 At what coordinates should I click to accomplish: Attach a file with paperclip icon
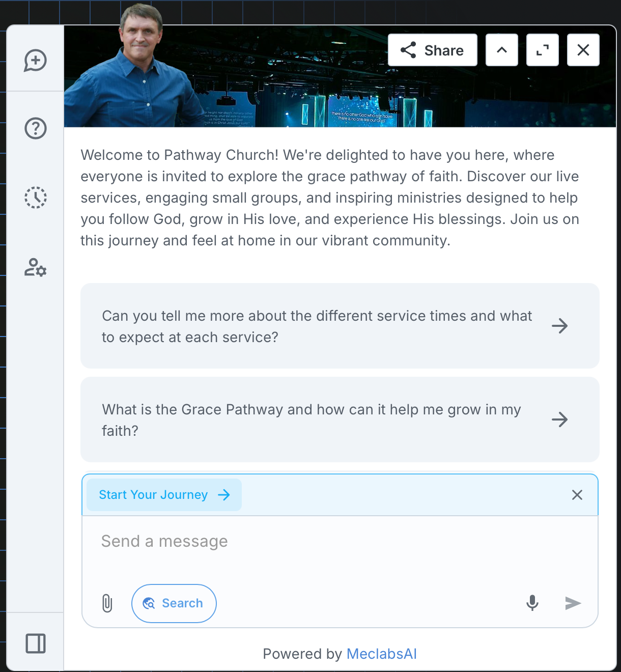107,603
